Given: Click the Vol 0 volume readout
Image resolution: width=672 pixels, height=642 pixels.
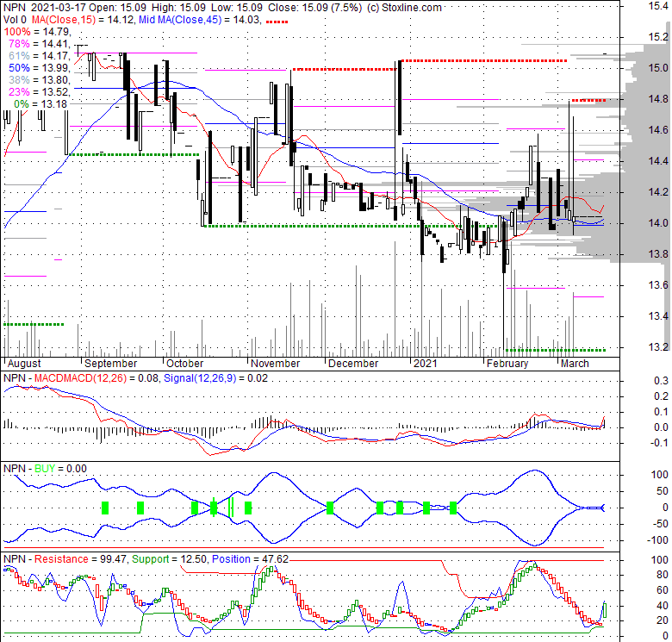Looking at the screenshot, I should (15, 19).
